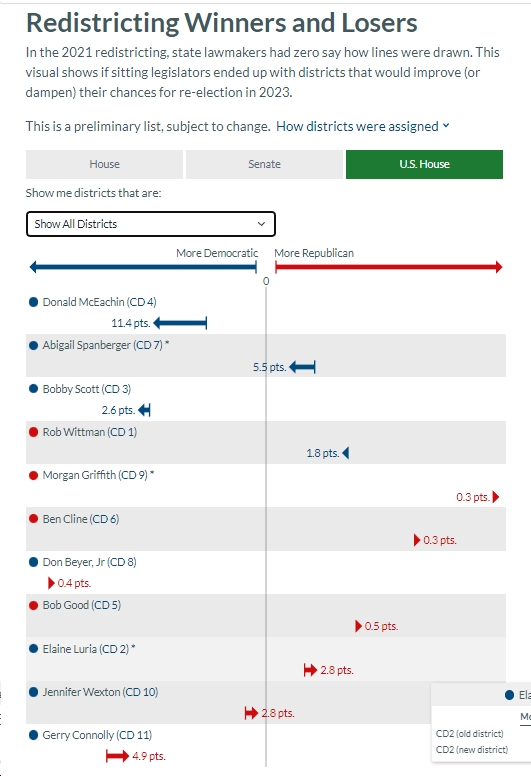This screenshot has height=776, width=531.
Task: Click the red party dot beside Bob Good
Action: [x=34, y=605]
